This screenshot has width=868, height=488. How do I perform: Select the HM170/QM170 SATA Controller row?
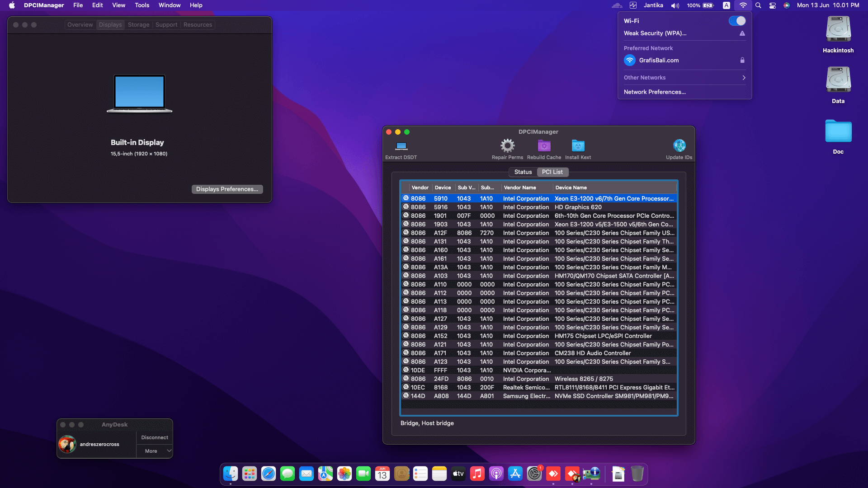tap(539, 276)
